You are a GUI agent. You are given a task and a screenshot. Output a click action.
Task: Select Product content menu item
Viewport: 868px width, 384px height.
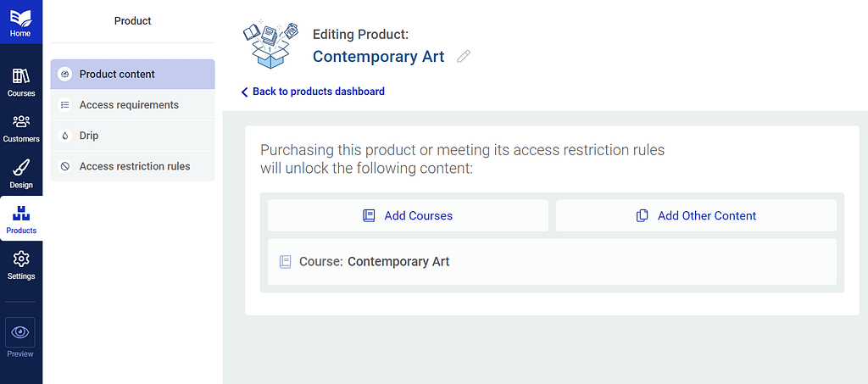coord(132,74)
